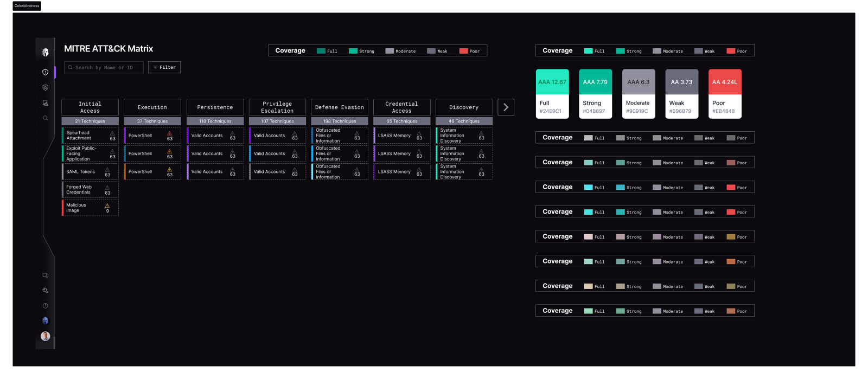Click the warning triangle on SAML Tokens
The height and width of the screenshot is (379, 868).
107,169
